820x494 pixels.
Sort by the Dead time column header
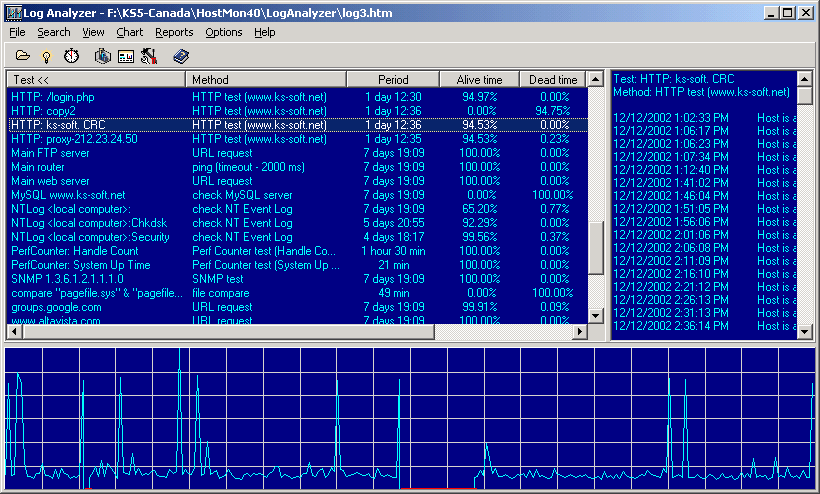[553, 79]
